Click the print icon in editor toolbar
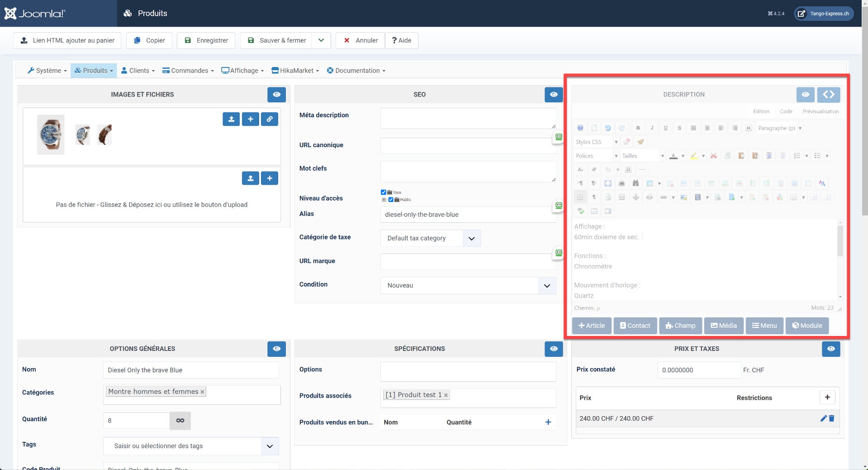 (621, 183)
